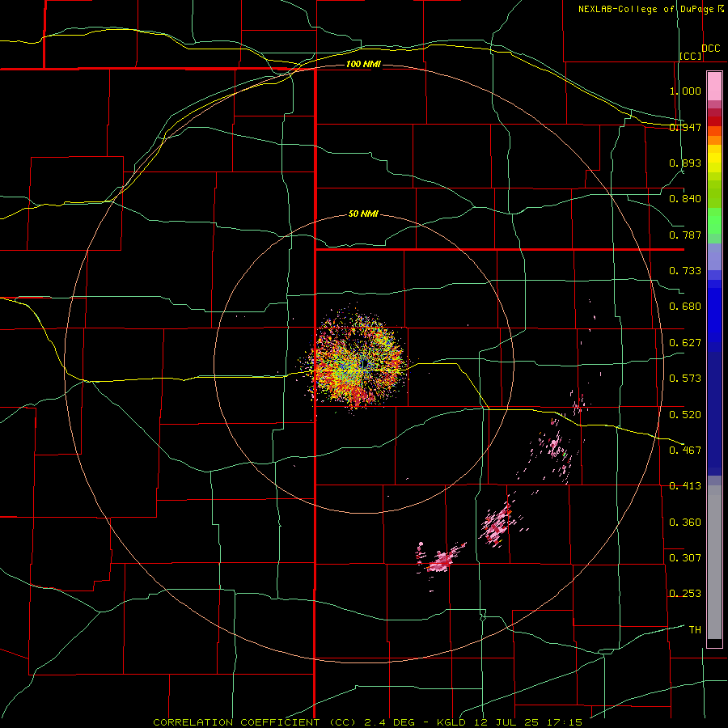Click the 50 NMI range ring label
Viewport: 728px width, 728px height.
(x=363, y=214)
